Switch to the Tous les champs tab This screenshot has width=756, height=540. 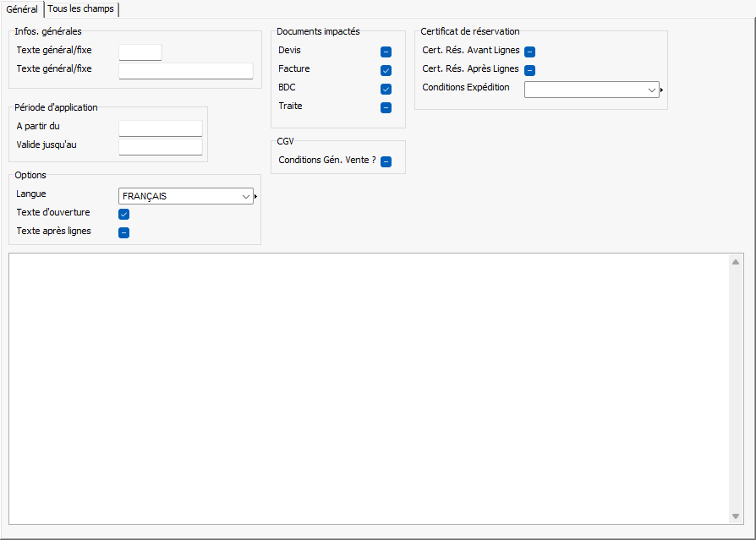(x=81, y=8)
